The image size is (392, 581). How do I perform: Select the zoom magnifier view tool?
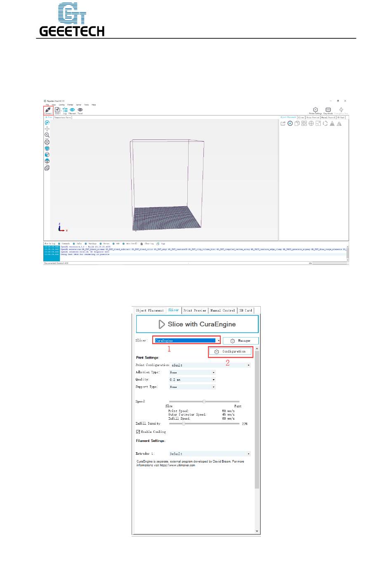pyautogui.click(x=47, y=135)
